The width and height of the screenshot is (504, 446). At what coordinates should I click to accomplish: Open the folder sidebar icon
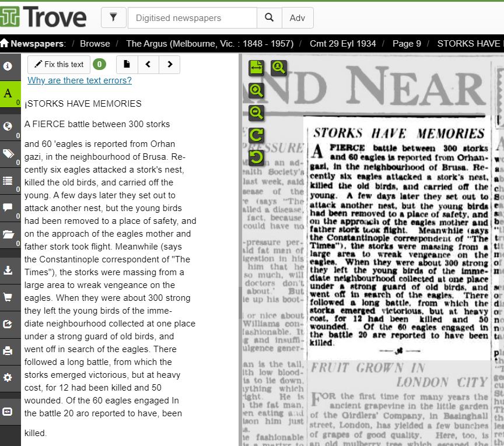click(x=10, y=235)
